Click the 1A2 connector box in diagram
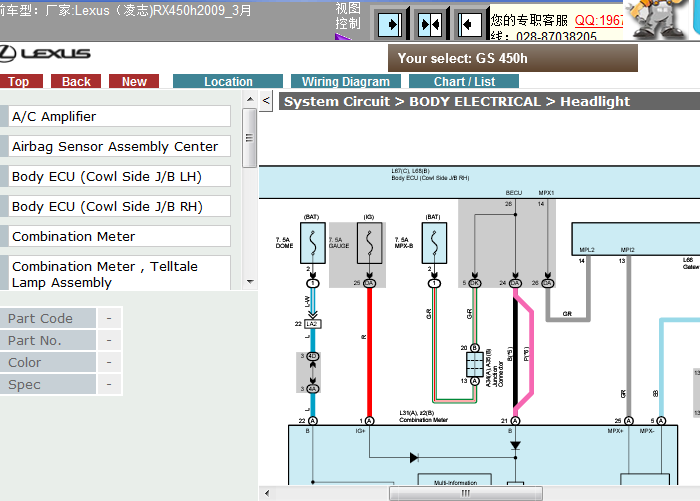Viewport: 700px width, 501px height. (312, 324)
